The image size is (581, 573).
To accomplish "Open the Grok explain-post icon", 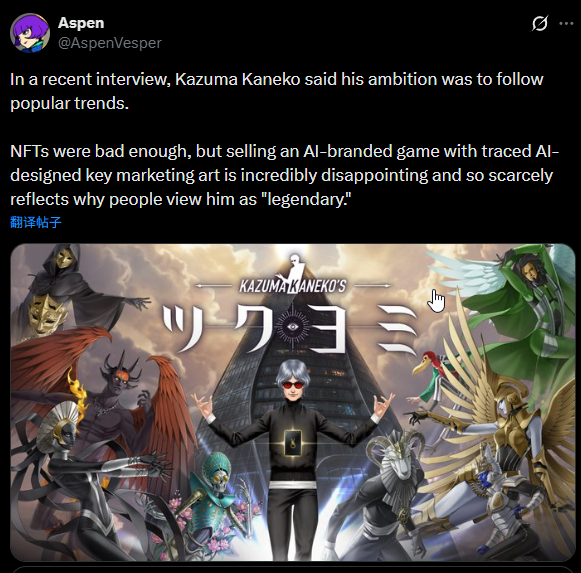I will click(x=540, y=24).
